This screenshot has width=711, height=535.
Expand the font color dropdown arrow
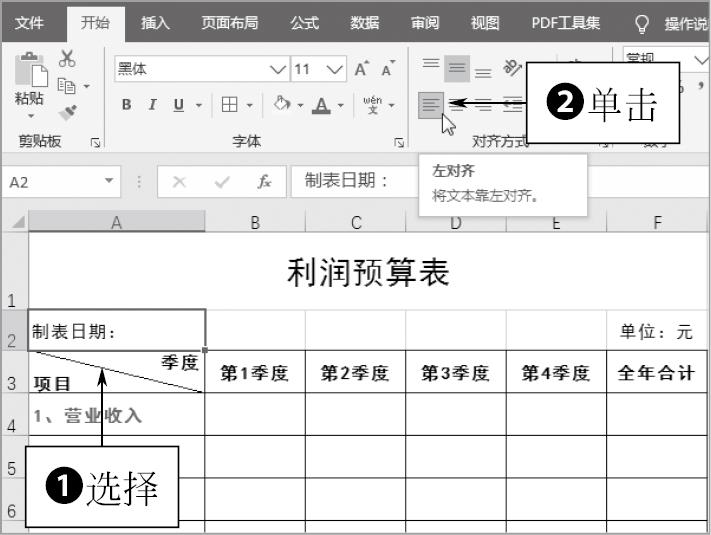click(x=341, y=106)
